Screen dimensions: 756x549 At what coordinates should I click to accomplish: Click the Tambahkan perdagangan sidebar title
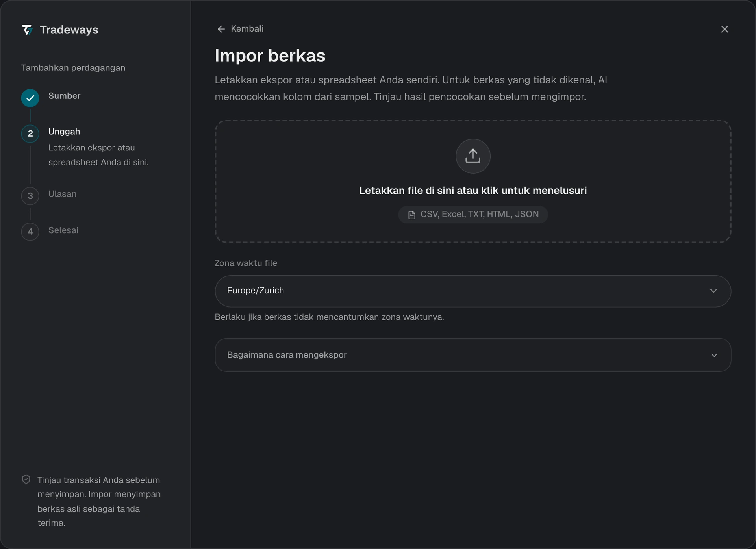pyautogui.click(x=73, y=68)
